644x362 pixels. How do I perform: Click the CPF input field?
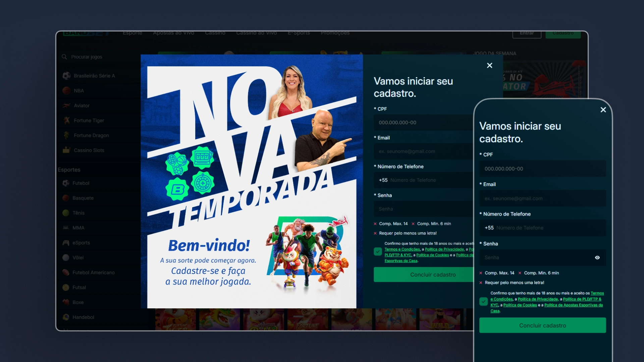tap(423, 122)
